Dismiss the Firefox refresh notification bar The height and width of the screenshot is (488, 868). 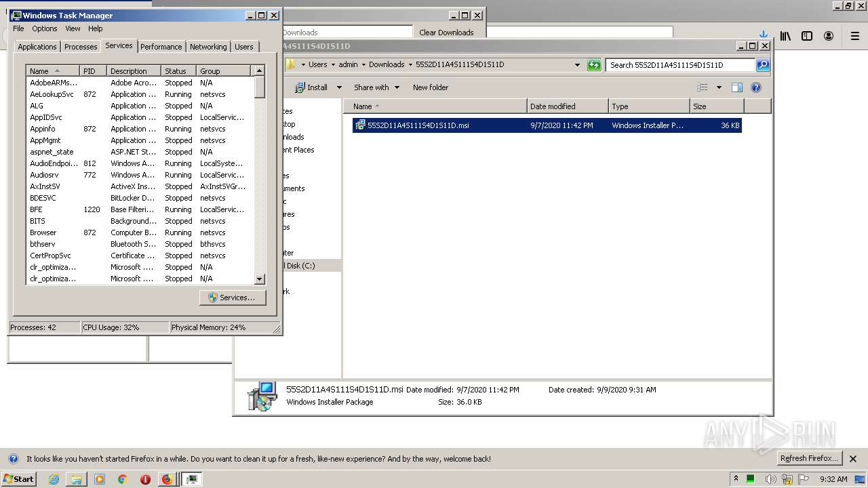click(853, 459)
